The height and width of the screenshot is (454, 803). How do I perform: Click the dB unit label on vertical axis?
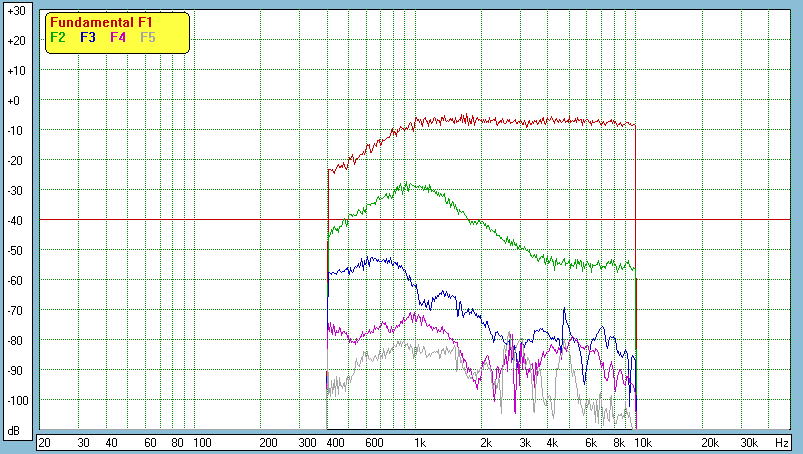15,430
